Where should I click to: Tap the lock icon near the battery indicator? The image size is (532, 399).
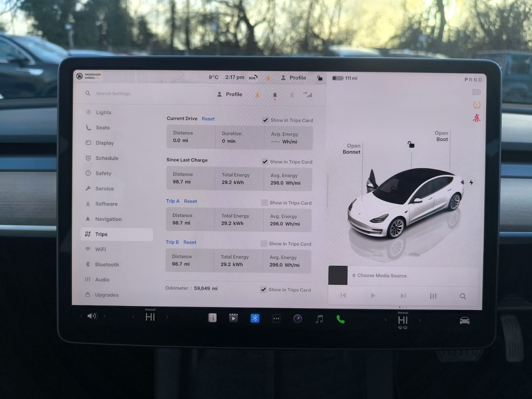point(320,78)
